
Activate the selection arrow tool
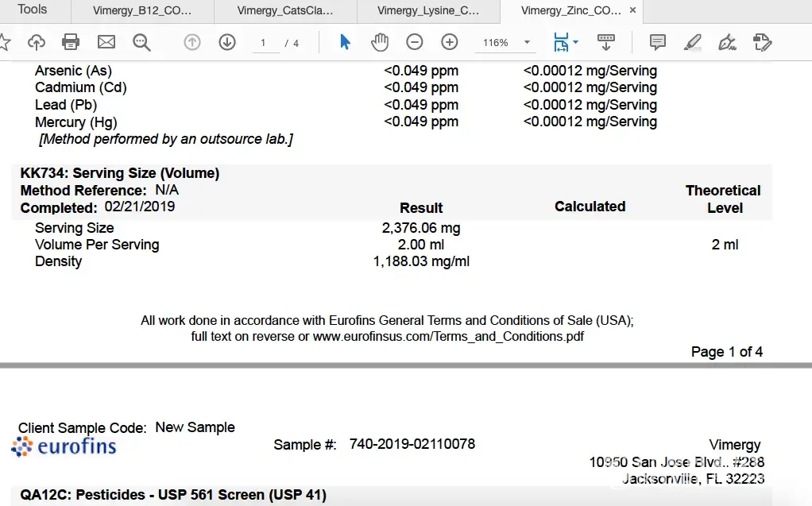[345, 42]
